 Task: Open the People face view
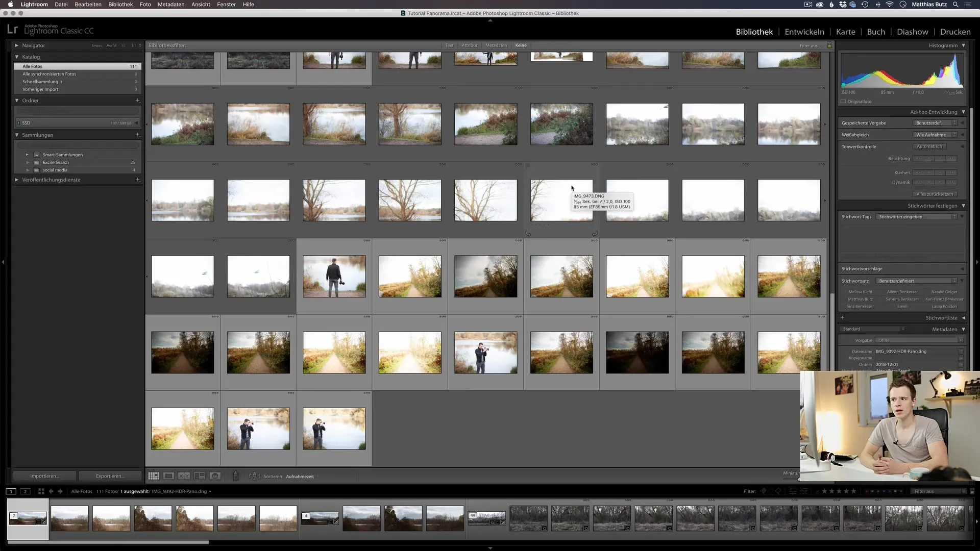(215, 476)
